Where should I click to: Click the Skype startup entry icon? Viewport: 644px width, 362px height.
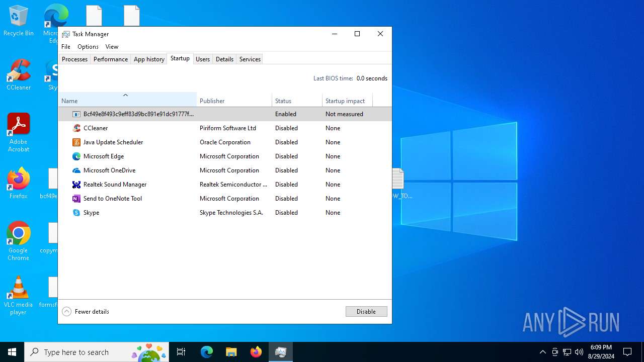click(76, 213)
